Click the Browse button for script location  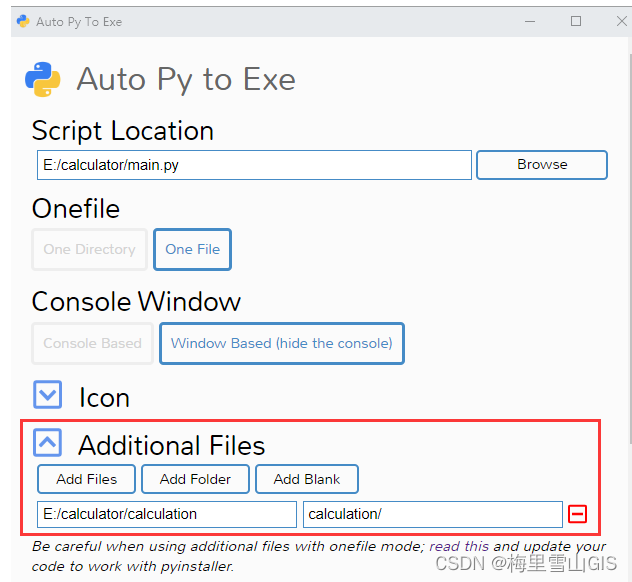[x=542, y=165]
